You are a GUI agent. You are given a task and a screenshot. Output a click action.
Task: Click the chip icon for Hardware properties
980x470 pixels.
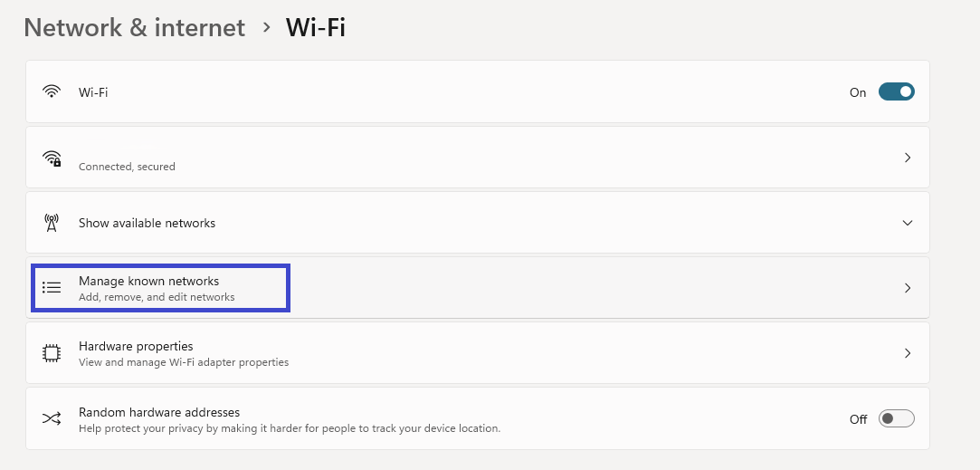point(52,353)
